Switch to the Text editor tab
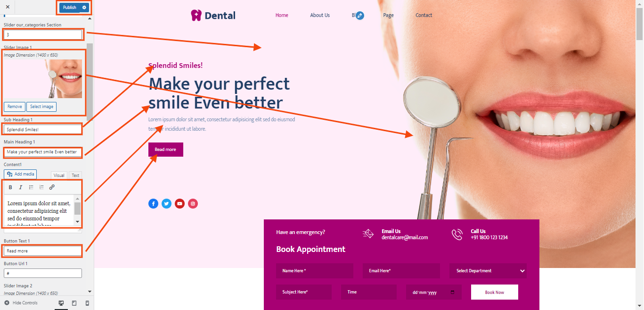 click(x=75, y=176)
